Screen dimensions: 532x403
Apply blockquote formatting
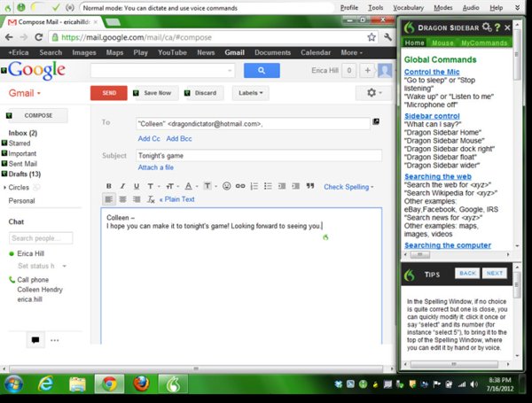coord(310,186)
